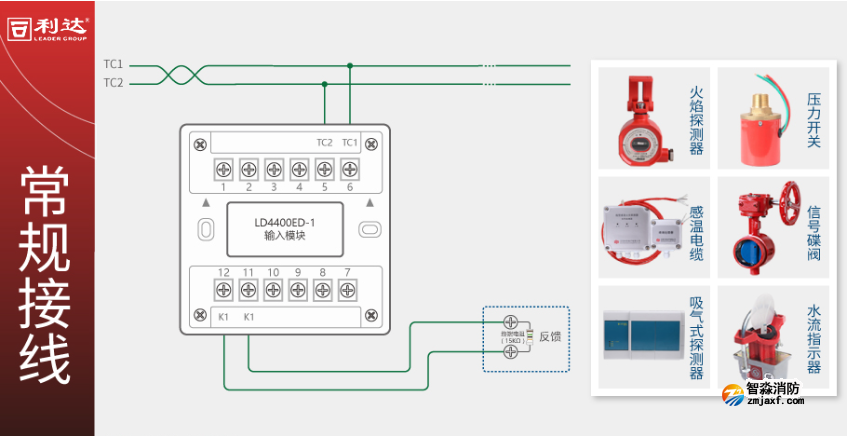Click terminal screw number 7
847x436 pixels.
coord(348,290)
